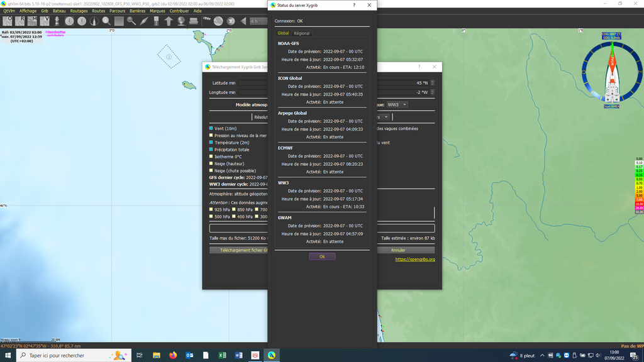This screenshot has height=362, width=644.
Task: Click Ok in Status du server Xygrib
Action: [x=322, y=256]
